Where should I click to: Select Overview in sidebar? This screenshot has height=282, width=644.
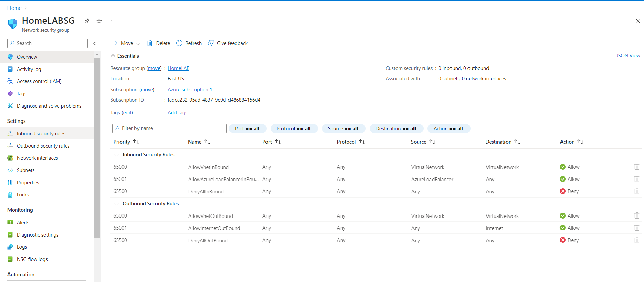47,57
